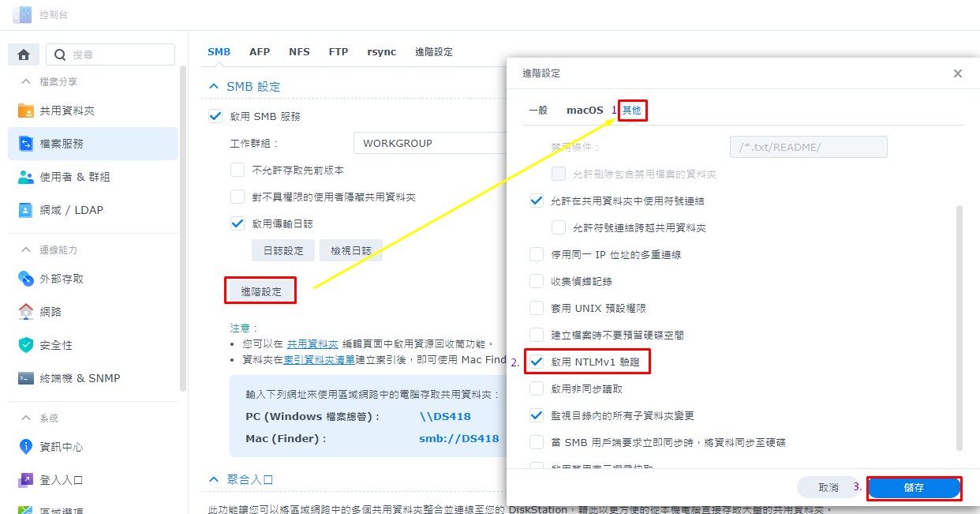The image size is (980, 514).
Task: Collapse the SMB 設定 section
Action: pos(213,87)
